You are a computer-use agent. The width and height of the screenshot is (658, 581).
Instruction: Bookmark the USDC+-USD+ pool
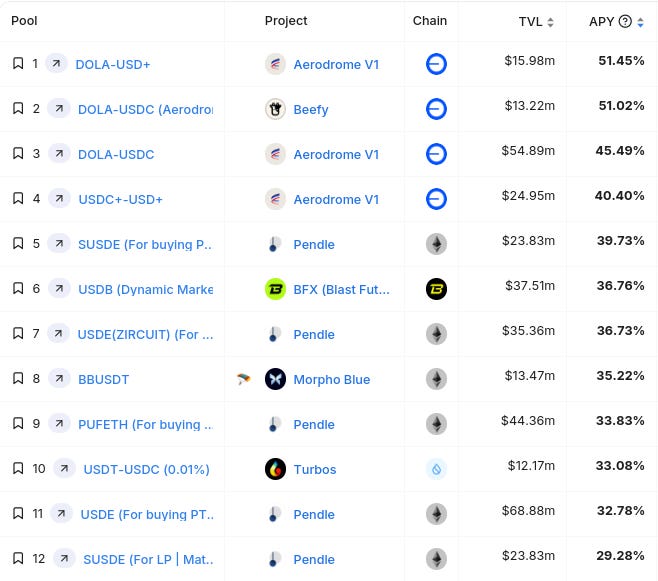(x=18, y=198)
